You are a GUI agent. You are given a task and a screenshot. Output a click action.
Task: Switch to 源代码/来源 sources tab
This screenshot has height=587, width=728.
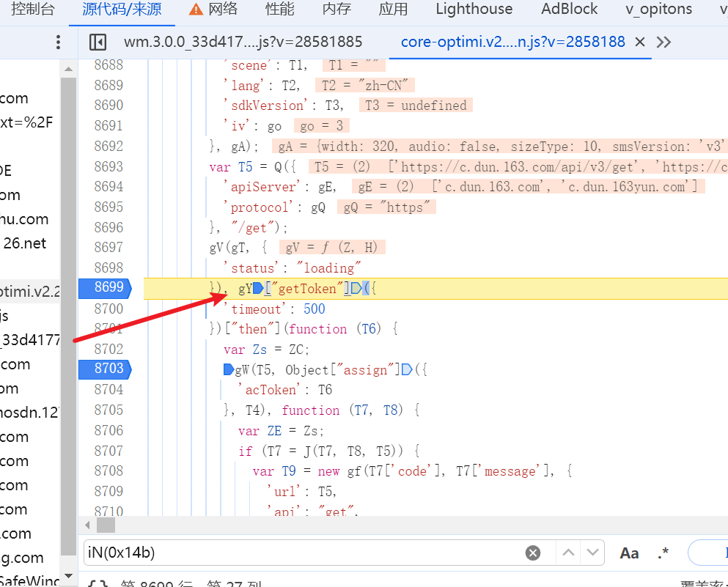tap(122, 10)
